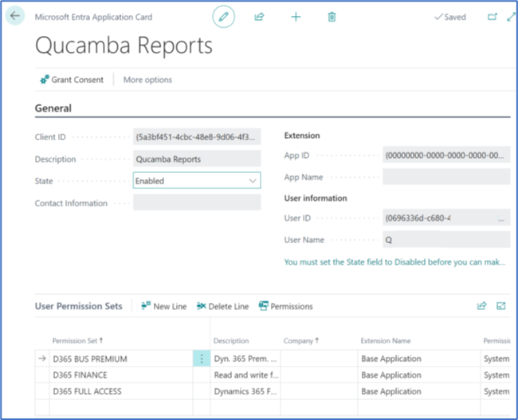Click 'Dyn. 365 Prem.' description cell
518x420 pixels.
245,359
